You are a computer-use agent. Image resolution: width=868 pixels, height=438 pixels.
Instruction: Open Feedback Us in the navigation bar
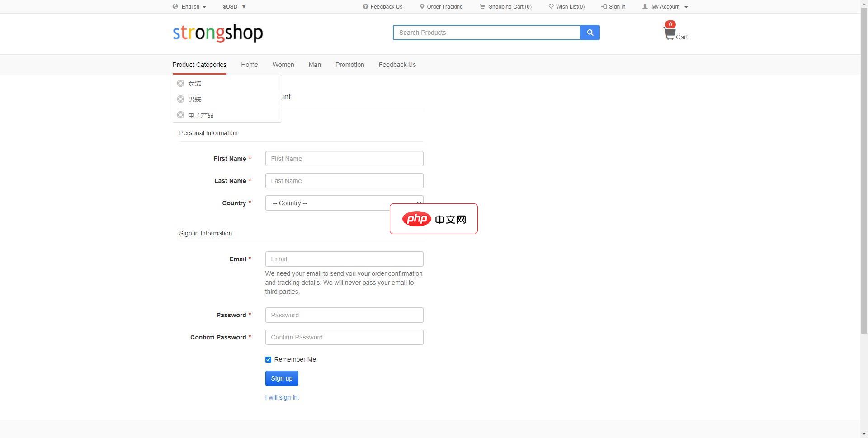pyautogui.click(x=397, y=65)
